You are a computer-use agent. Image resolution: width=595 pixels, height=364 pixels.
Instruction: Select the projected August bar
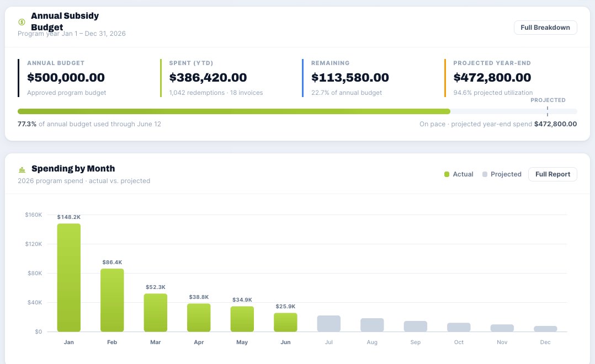click(x=372, y=325)
